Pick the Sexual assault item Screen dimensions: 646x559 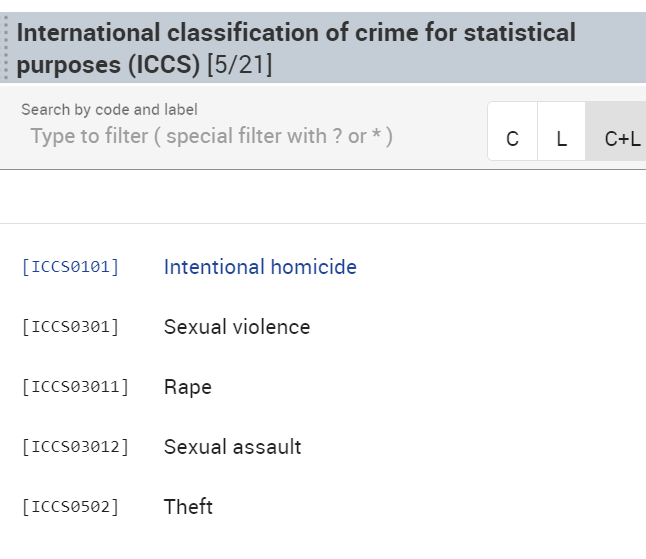(x=232, y=447)
